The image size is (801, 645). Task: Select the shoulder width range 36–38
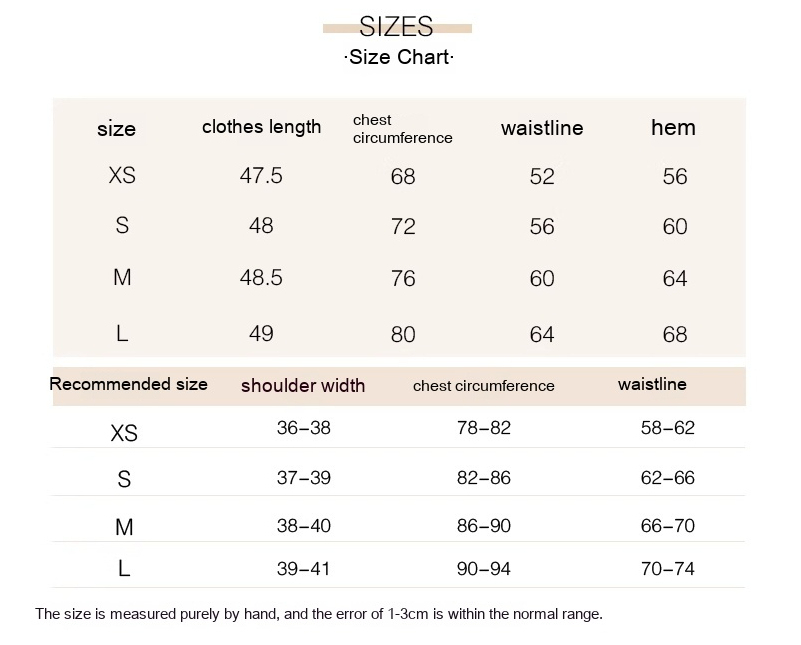click(303, 428)
